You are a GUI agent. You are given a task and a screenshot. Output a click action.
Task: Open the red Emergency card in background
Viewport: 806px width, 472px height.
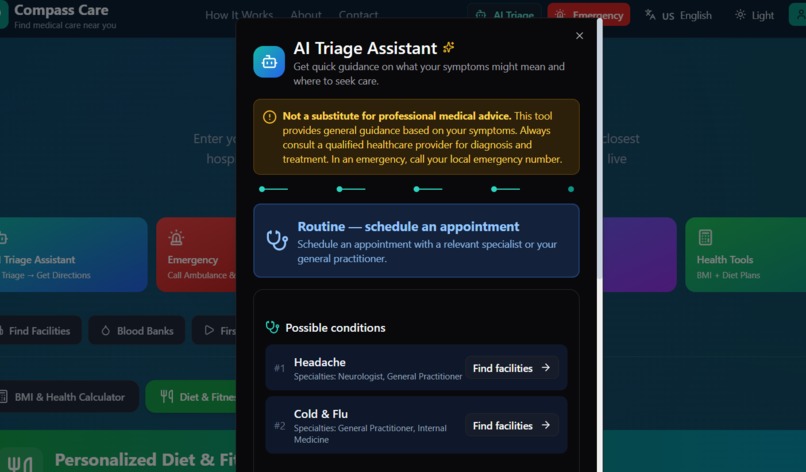[196, 255]
